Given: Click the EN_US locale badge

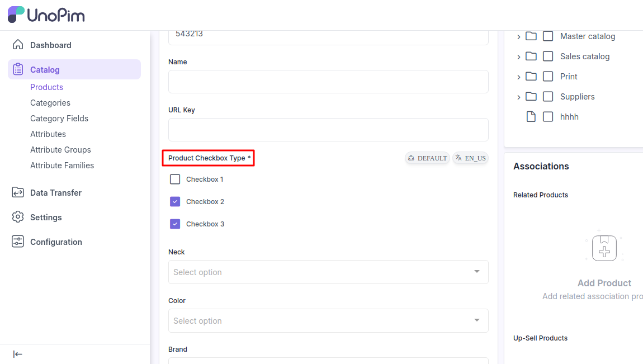Looking at the screenshot, I should [x=470, y=158].
